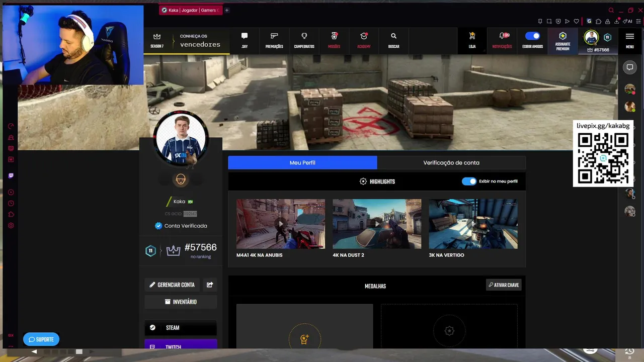644x362 pixels.
Task: Open the Suporte chat button
Action: 41,339
